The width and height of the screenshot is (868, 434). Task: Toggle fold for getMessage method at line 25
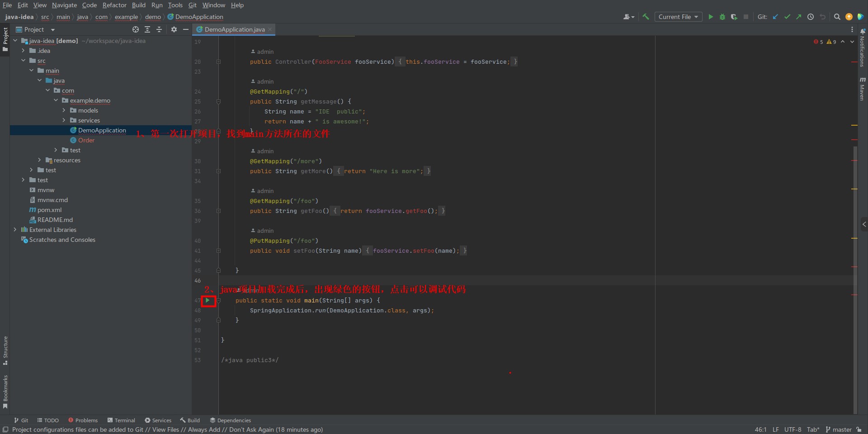[218, 101]
